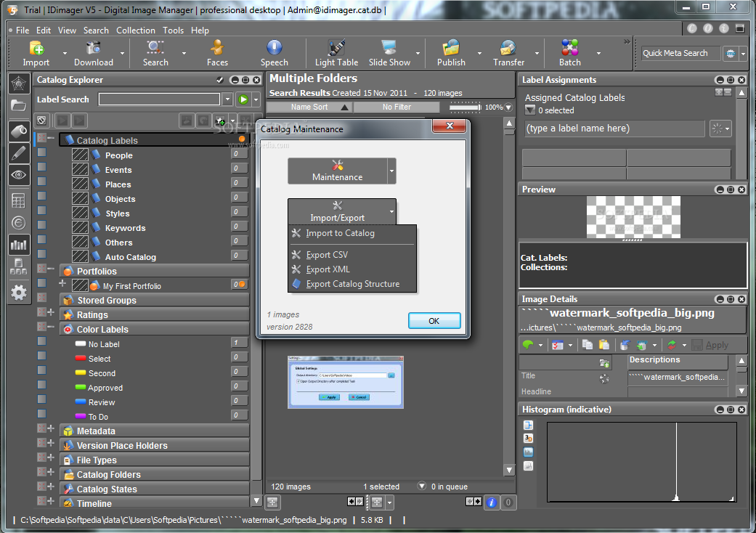Open the Tools menu
The image size is (756, 533).
(173, 30)
